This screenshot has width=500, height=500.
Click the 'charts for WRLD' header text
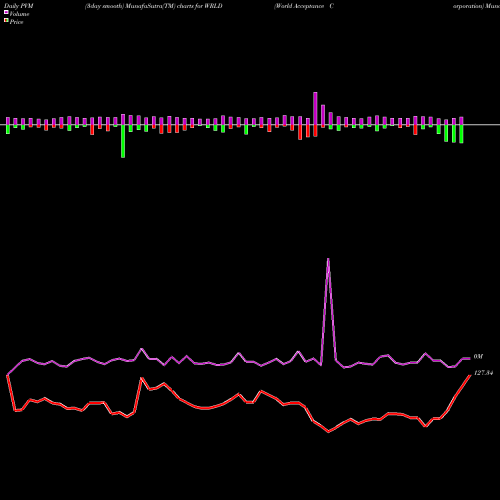pyautogui.click(x=199, y=6)
